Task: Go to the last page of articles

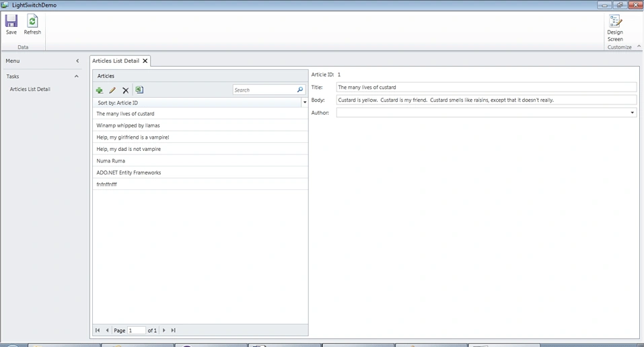Action: click(x=174, y=330)
